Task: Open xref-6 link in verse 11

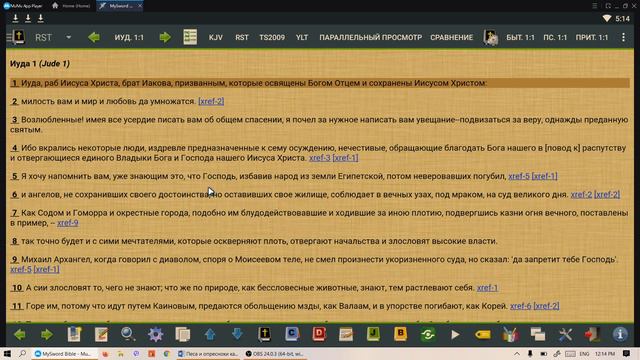Action: coord(520,306)
